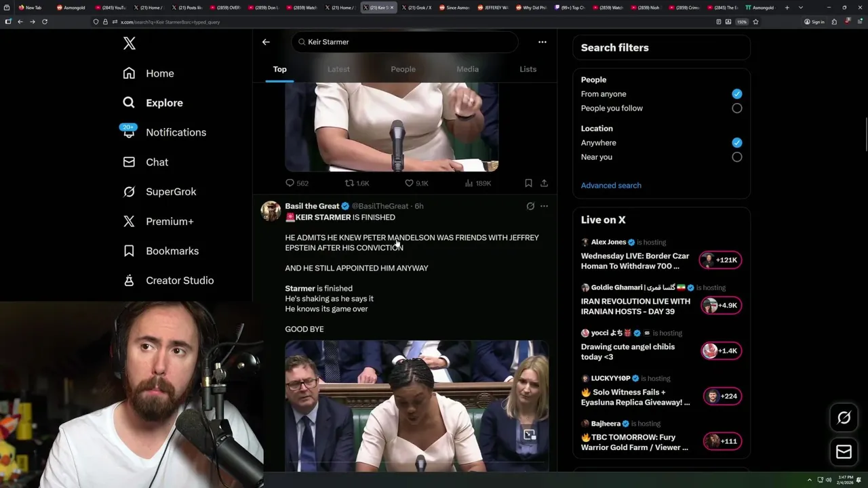Viewport: 868px width, 488px height.
Task: Click the back arrow beside search
Action: 266,42
